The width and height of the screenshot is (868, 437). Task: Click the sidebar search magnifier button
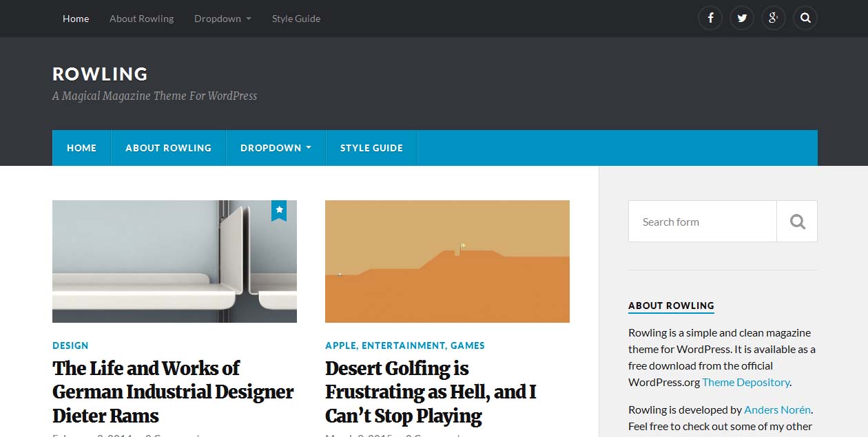797,222
